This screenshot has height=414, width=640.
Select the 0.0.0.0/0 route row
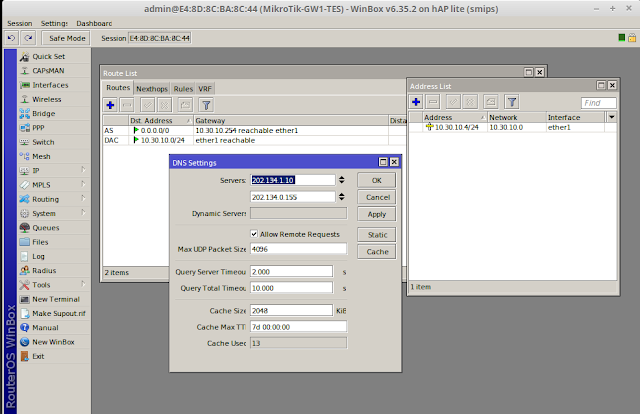point(254,130)
